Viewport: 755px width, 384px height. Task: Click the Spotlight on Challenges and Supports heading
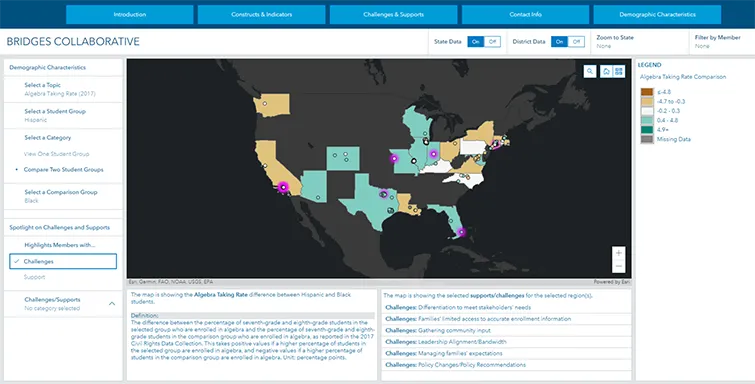coord(60,227)
